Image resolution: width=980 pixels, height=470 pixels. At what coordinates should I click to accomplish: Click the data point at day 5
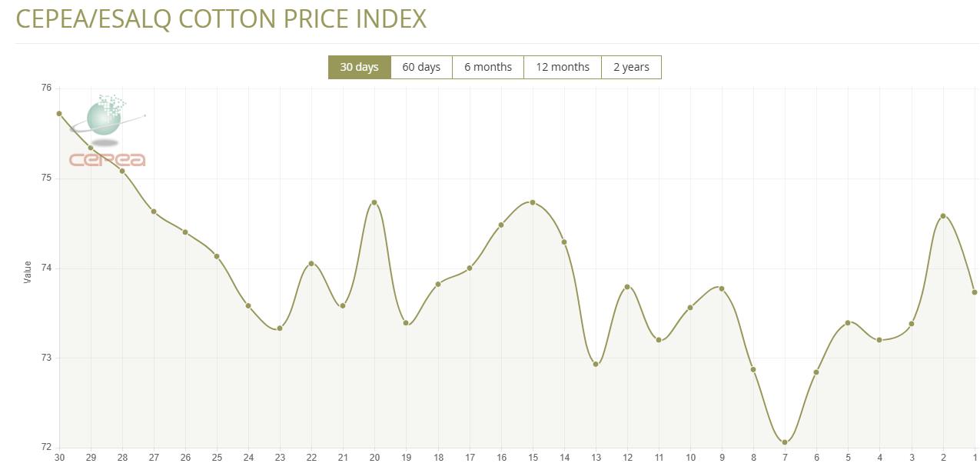(x=848, y=322)
